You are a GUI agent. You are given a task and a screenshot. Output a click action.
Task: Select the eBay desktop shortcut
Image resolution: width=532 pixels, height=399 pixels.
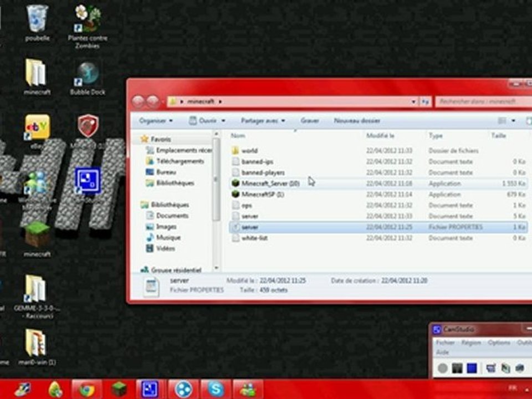pos(37,131)
